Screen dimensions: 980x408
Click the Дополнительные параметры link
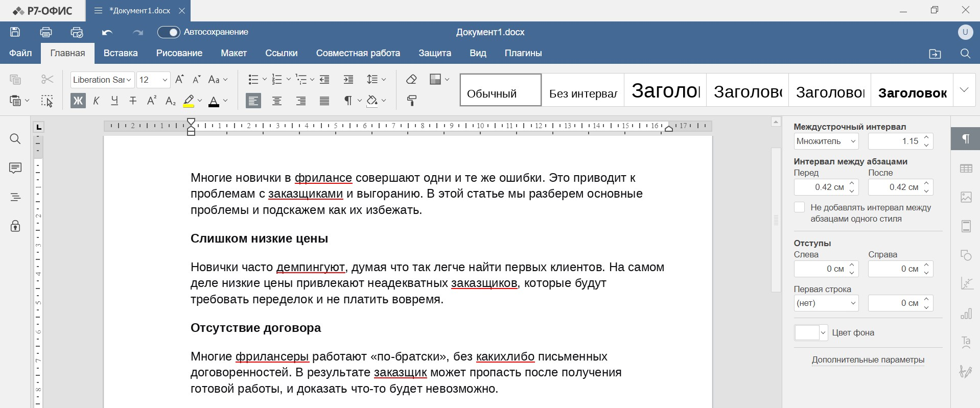(868, 360)
